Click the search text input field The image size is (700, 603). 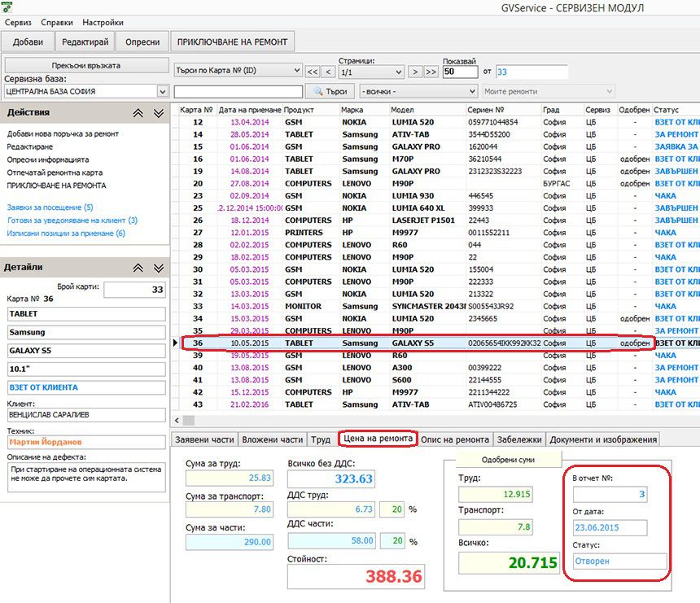pos(238,91)
